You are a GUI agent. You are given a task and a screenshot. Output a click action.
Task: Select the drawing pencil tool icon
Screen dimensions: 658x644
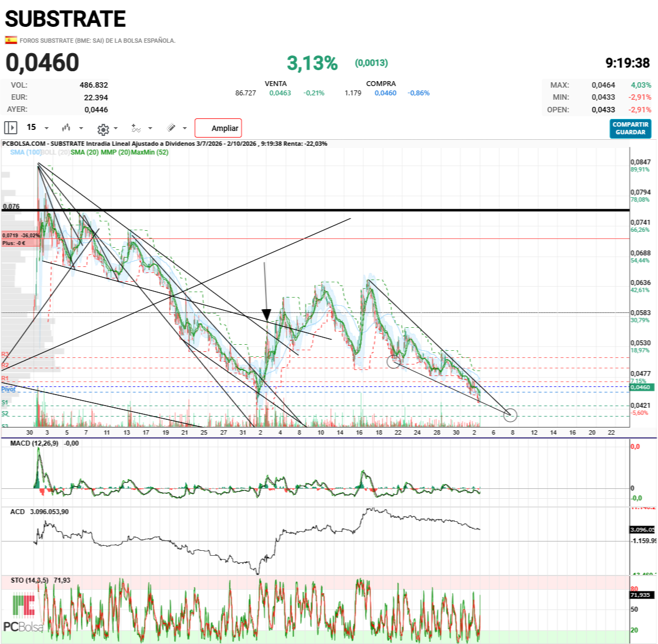pyautogui.click(x=171, y=128)
